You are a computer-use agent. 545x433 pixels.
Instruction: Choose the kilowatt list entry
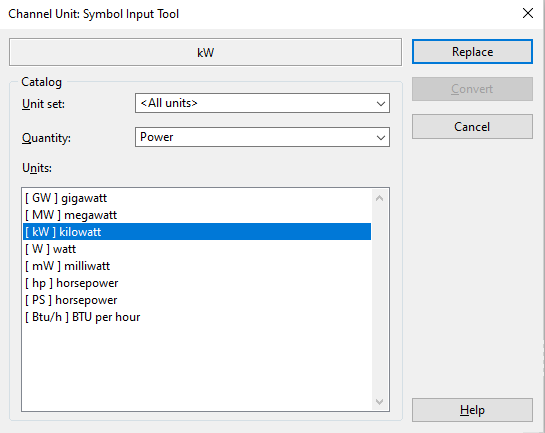(x=197, y=232)
